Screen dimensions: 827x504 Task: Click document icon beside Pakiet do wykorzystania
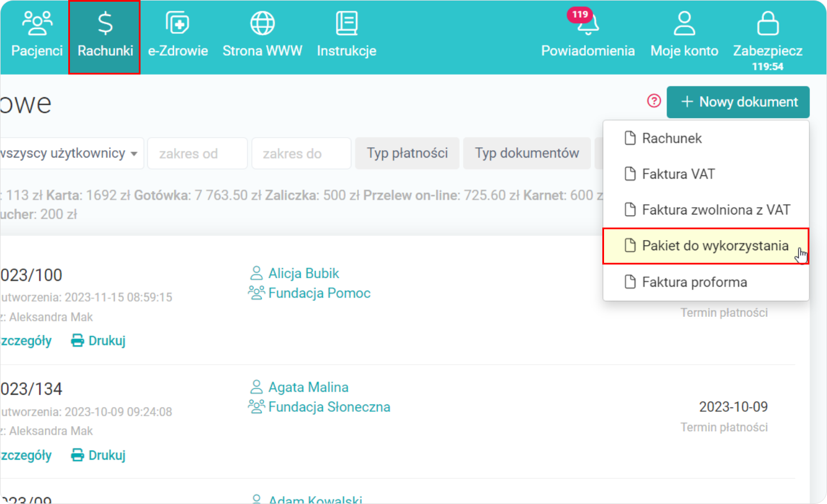point(630,246)
